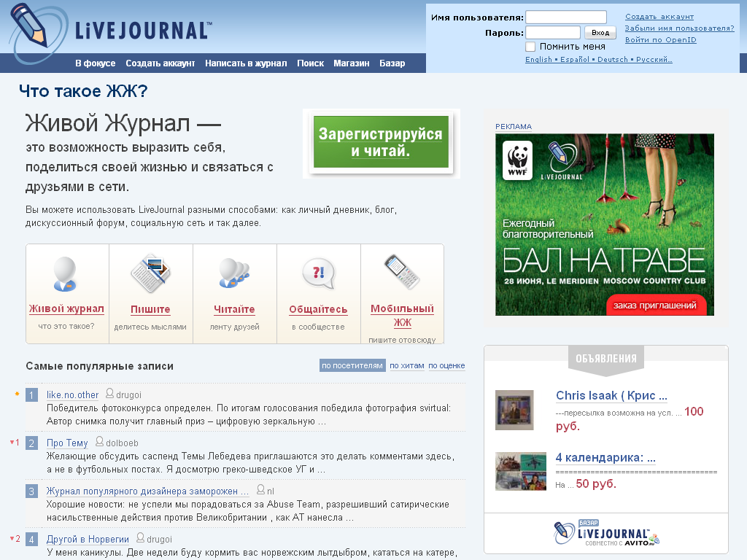Switch language to English

pyautogui.click(x=538, y=60)
